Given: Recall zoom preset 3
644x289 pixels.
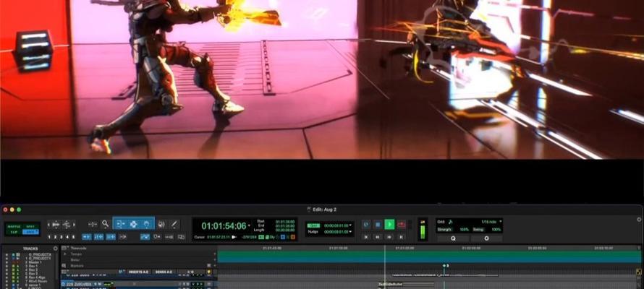Looking at the screenshot, I should tap(62, 237).
